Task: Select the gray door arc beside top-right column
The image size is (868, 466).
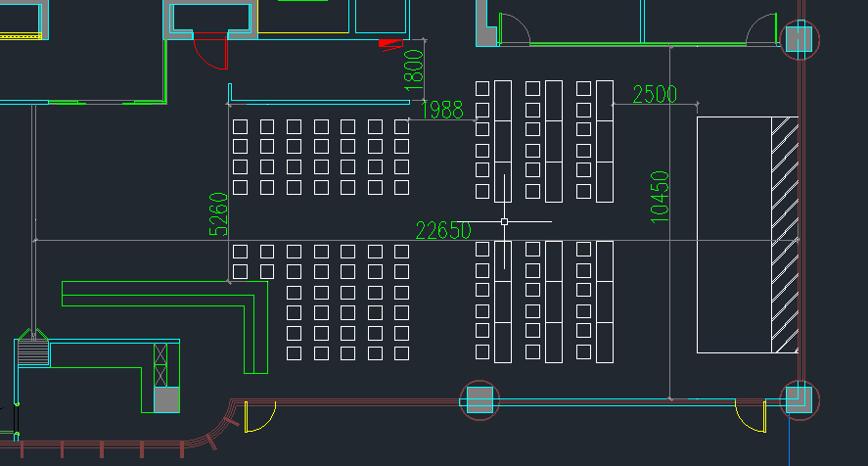Action: coord(761,28)
